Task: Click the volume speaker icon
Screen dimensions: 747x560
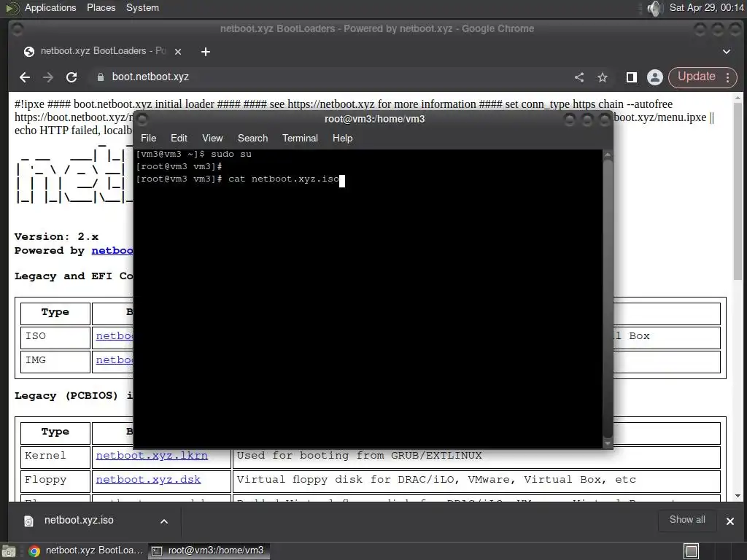Action: pos(655,8)
